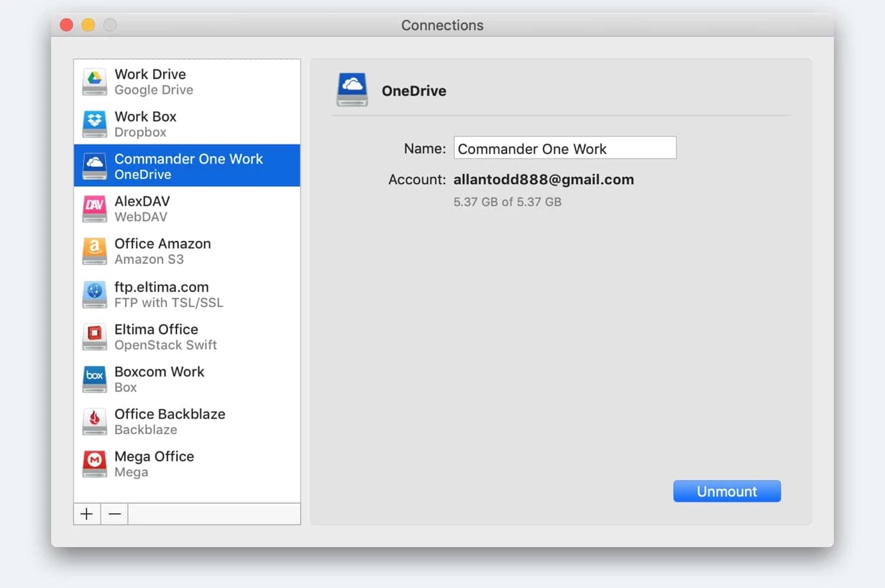Viewport: 885px width, 588px height.
Task: Select the AlexDAV connection name
Action: pyautogui.click(x=142, y=201)
